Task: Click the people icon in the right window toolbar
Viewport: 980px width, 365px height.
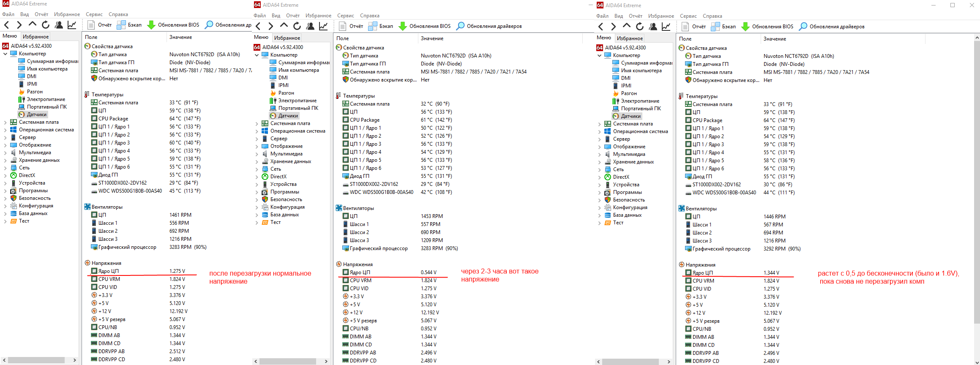Action: pos(653,27)
